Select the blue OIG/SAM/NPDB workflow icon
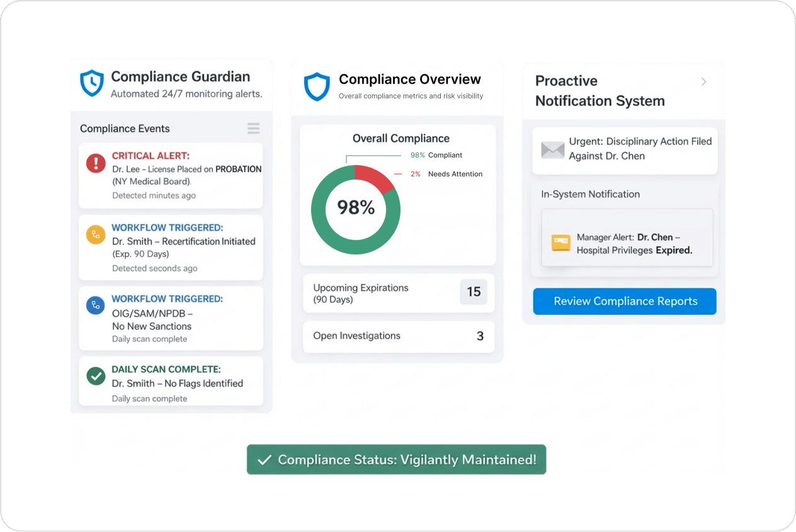Viewport: 796px width, 532px height. pyautogui.click(x=96, y=304)
